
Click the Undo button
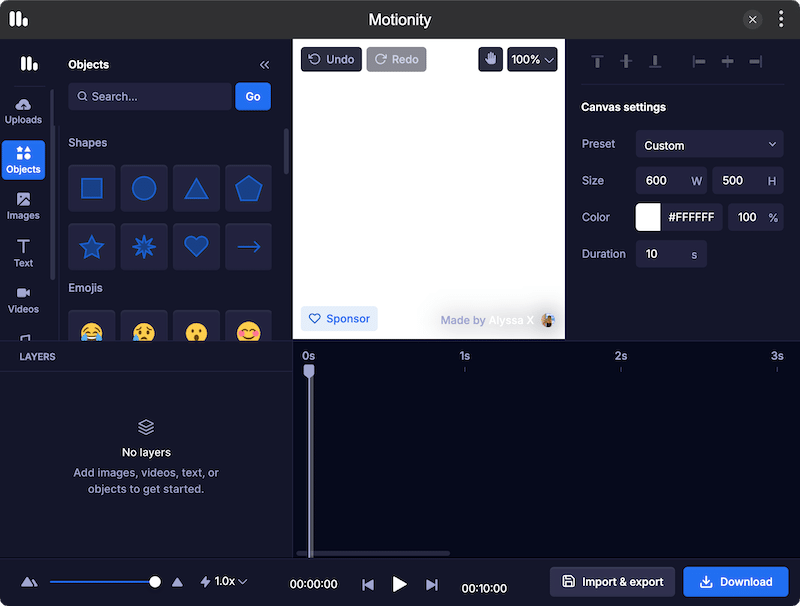(331, 59)
